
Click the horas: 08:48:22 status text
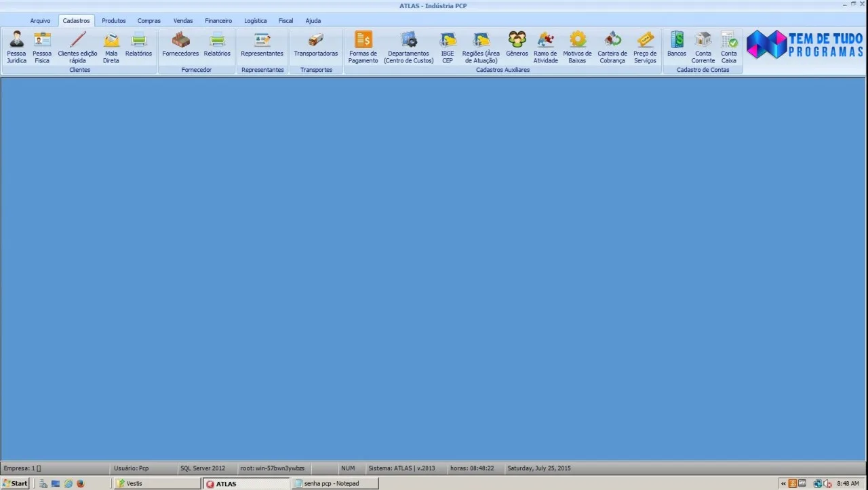pos(472,468)
